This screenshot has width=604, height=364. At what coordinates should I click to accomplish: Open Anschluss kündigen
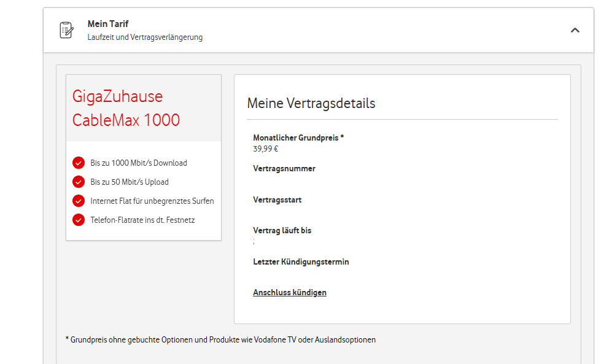click(289, 292)
